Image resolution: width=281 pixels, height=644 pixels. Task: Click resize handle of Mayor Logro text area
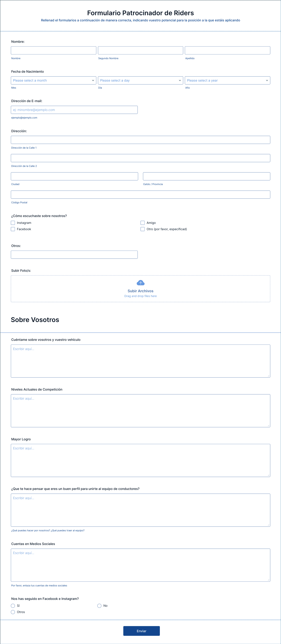tap(268, 475)
